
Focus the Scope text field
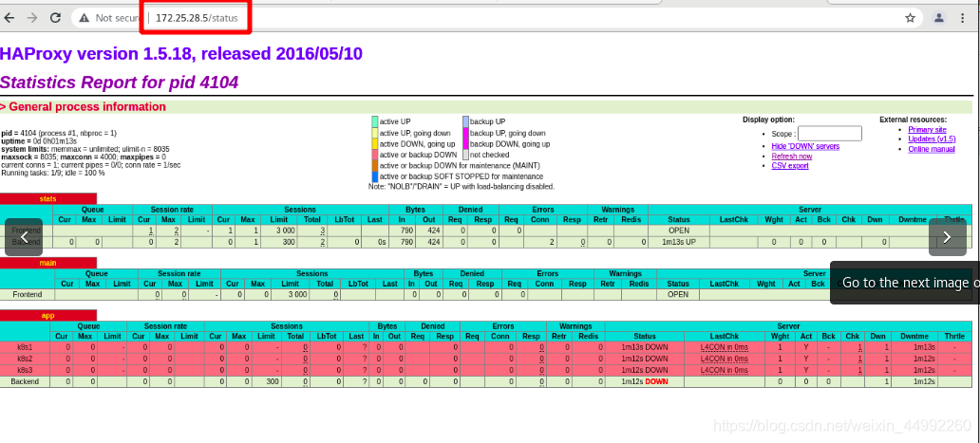click(830, 134)
